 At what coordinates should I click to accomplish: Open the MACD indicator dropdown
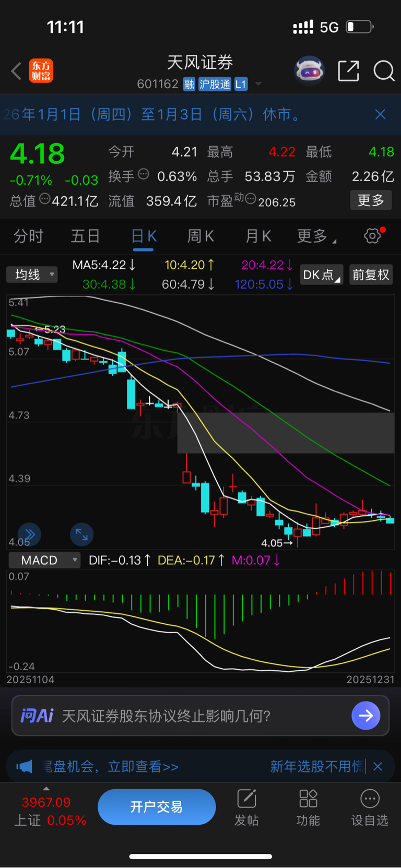tap(44, 560)
